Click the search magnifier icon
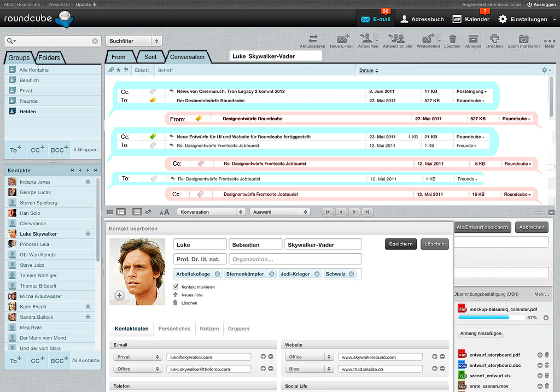 pyautogui.click(x=10, y=40)
